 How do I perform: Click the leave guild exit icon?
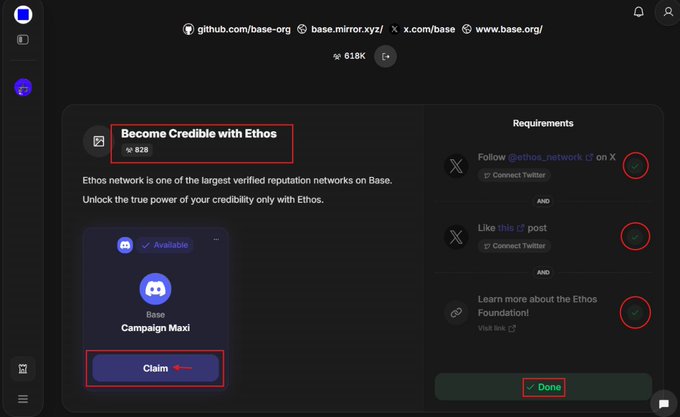coord(386,56)
